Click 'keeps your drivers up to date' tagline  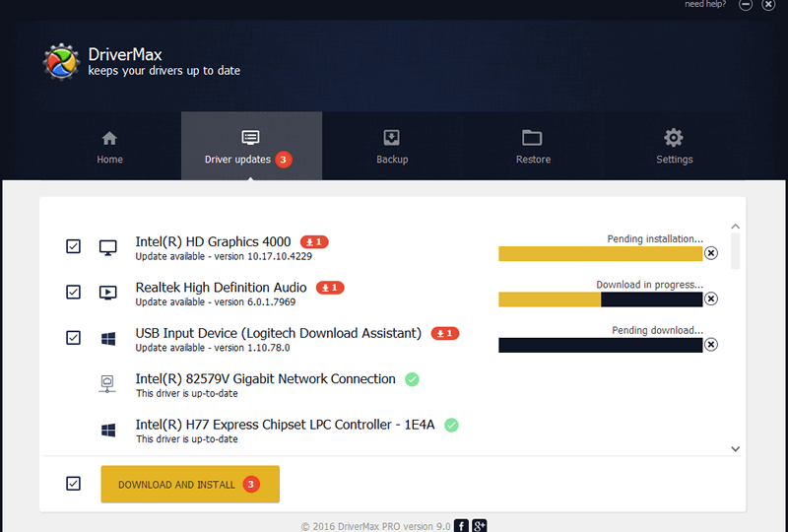[x=164, y=71]
